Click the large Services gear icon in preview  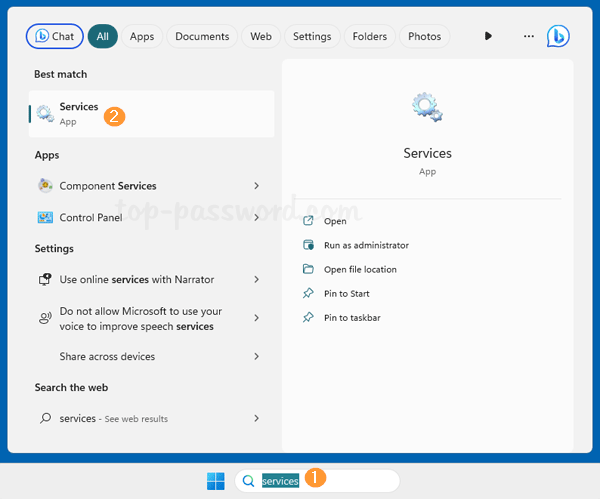coord(427,108)
